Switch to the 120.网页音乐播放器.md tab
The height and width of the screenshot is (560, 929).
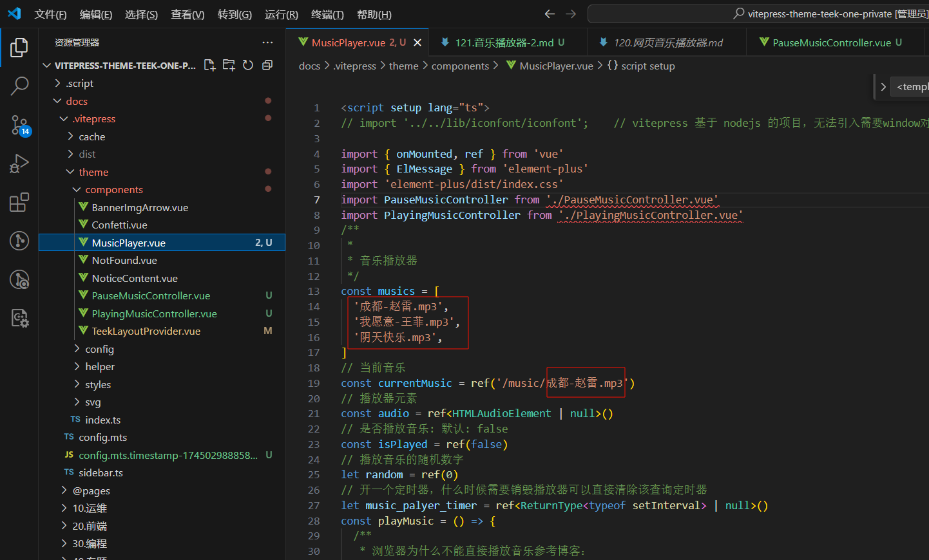click(667, 42)
